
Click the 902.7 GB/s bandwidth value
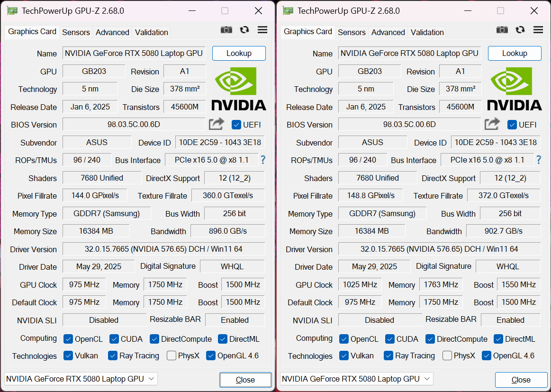pos(504,231)
